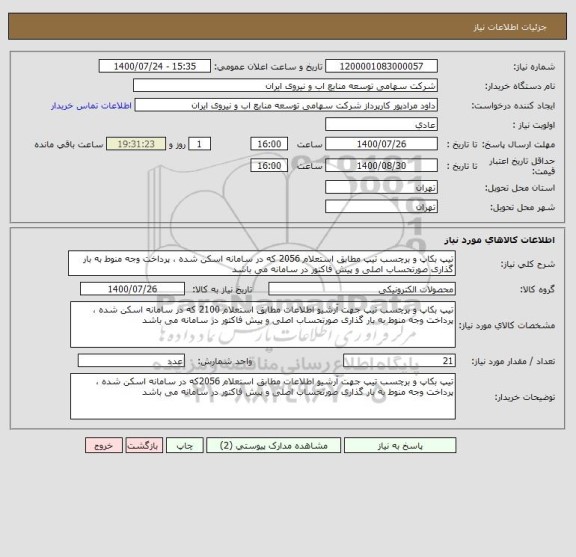Select the شماره نیاز field 1200001083000057
This screenshot has height=557, width=576.
381,66
